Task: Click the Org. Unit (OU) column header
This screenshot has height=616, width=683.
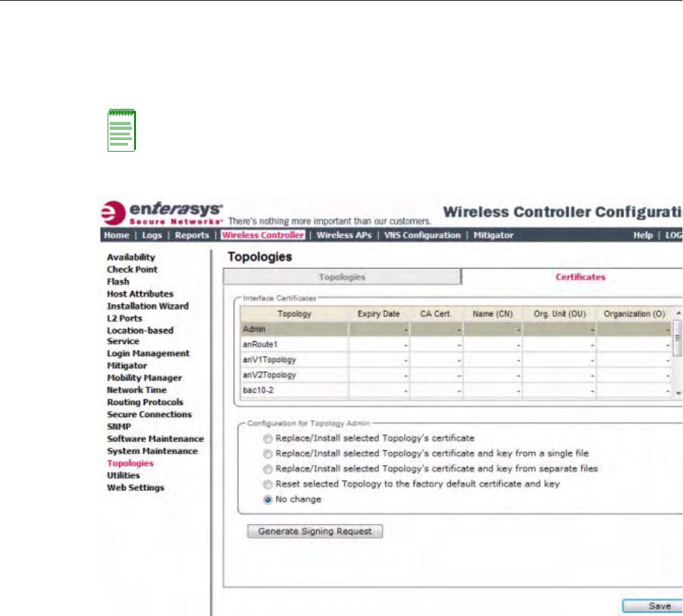Action: pyautogui.click(x=560, y=313)
